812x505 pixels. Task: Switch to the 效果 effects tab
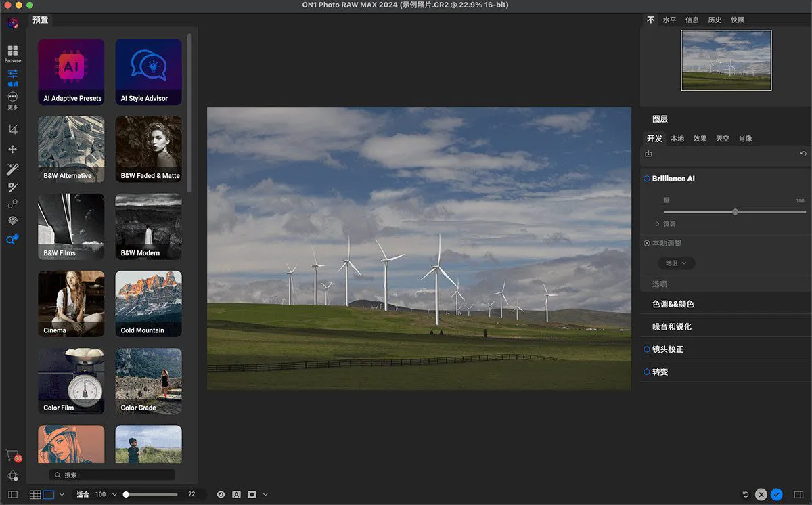(x=700, y=139)
